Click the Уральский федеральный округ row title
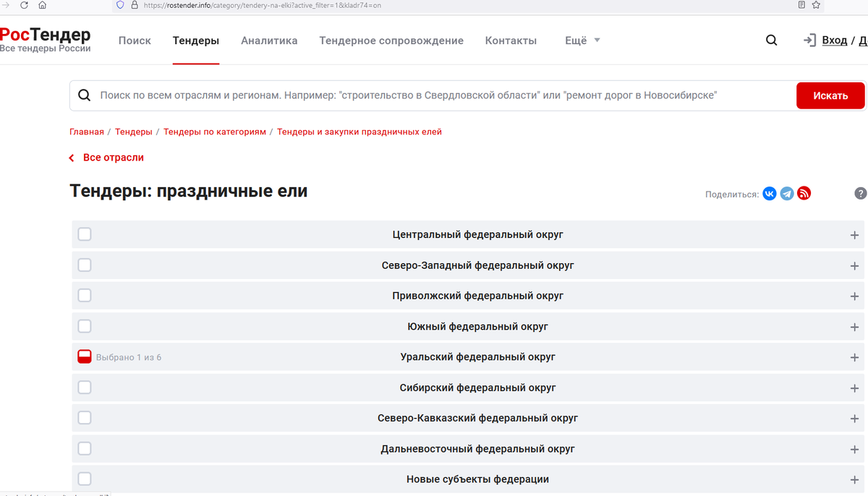868x496 pixels. pyautogui.click(x=478, y=357)
